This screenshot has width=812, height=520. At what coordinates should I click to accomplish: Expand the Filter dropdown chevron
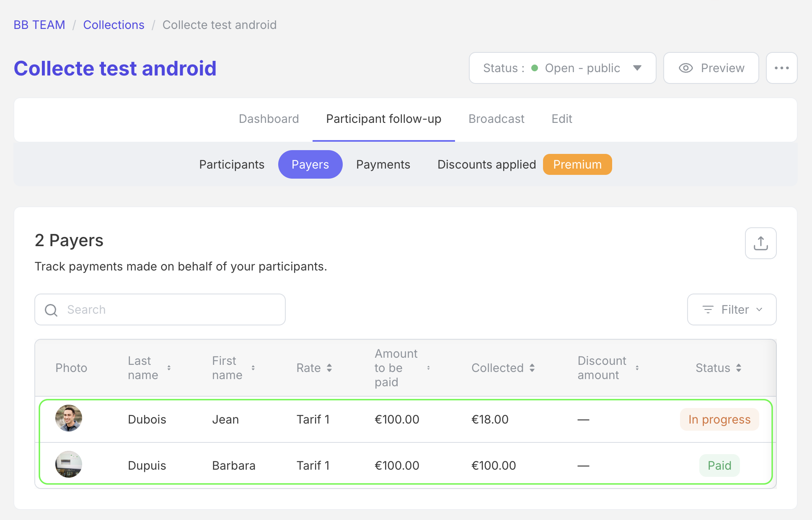(758, 310)
